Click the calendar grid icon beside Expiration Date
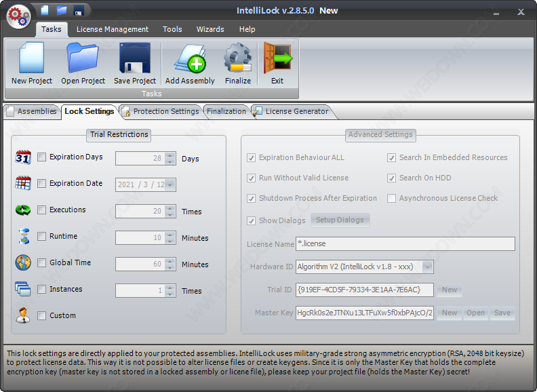The image size is (537, 392). 23,183
